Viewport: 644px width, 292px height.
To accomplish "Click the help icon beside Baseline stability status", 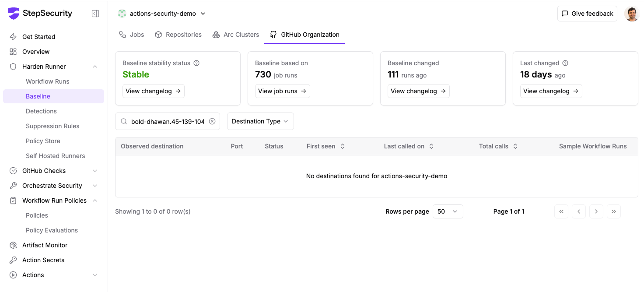I will point(196,63).
